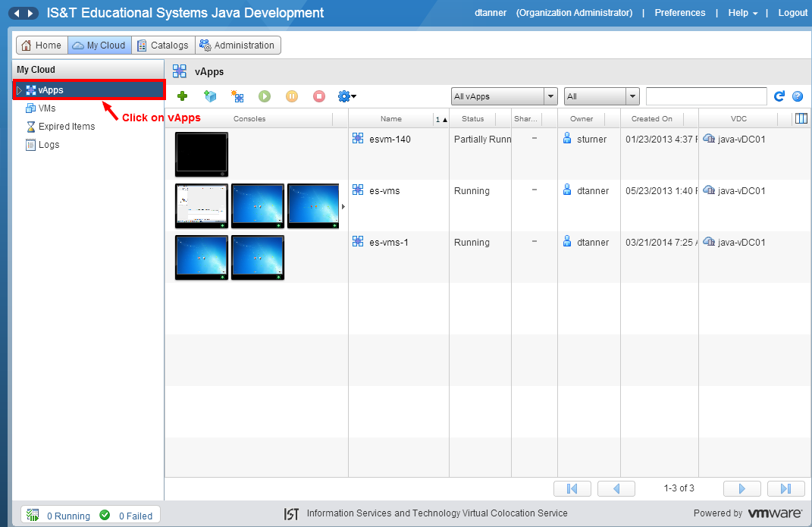Click the blue refresh icon
Screen dimensions: 812x527
point(779,96)
